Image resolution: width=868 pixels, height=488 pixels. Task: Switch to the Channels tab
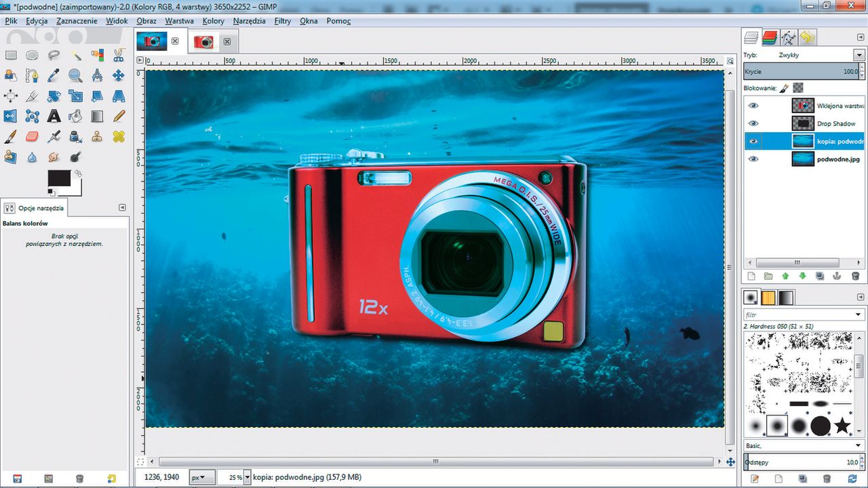point(769,37)
